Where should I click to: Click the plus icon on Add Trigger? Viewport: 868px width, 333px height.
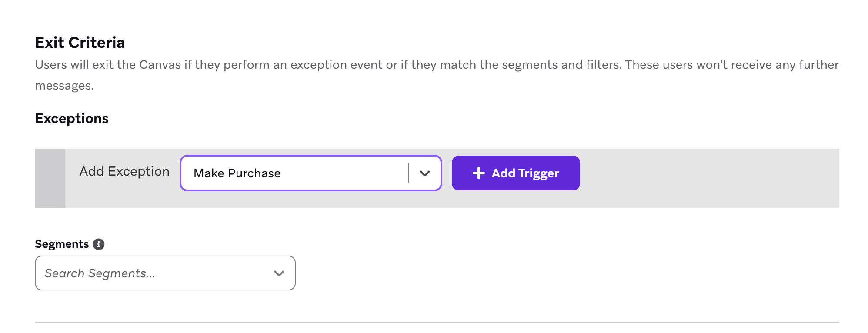click(478, 173)
